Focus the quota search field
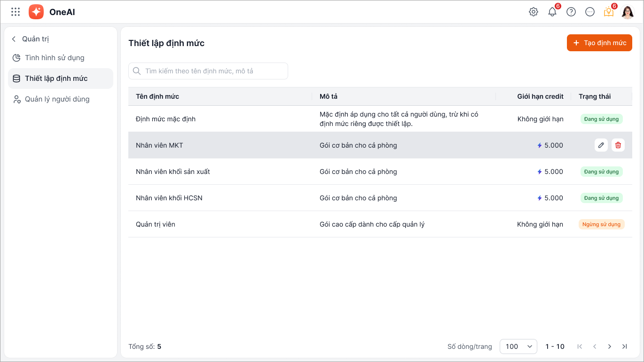The image size is (644, 362). tap(208, 71)
